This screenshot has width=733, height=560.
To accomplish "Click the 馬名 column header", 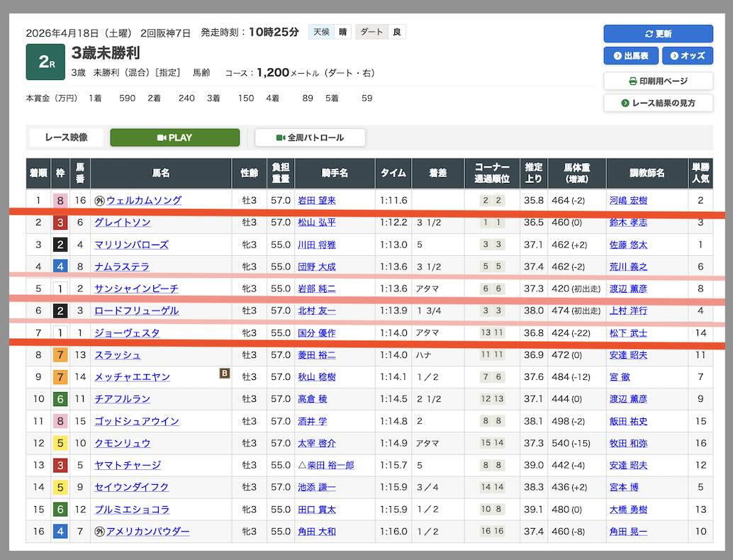I will (161, 173).
